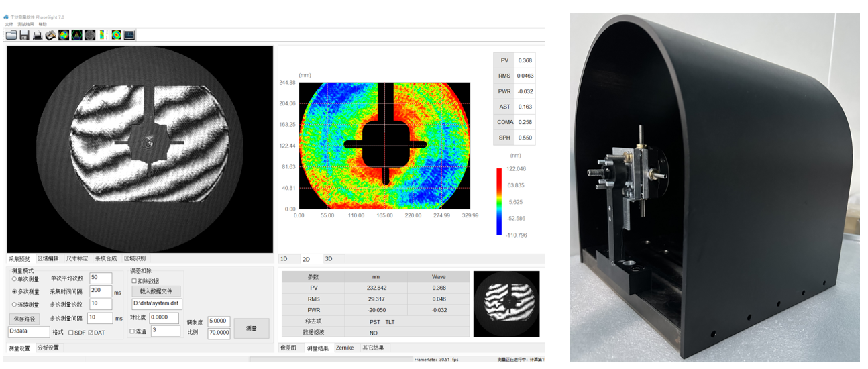Click the concentric rainbow rings toolbar icon

[x=116, y=35]
